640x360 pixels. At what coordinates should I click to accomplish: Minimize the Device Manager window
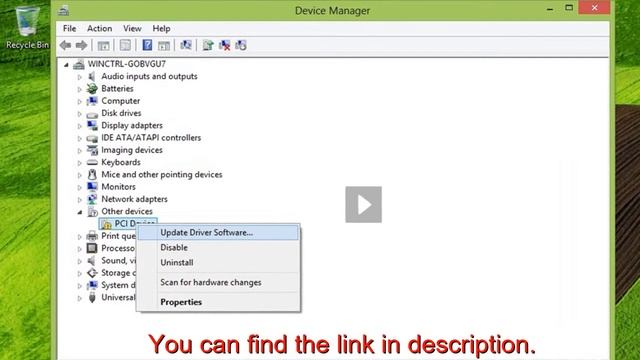[550, 8]
